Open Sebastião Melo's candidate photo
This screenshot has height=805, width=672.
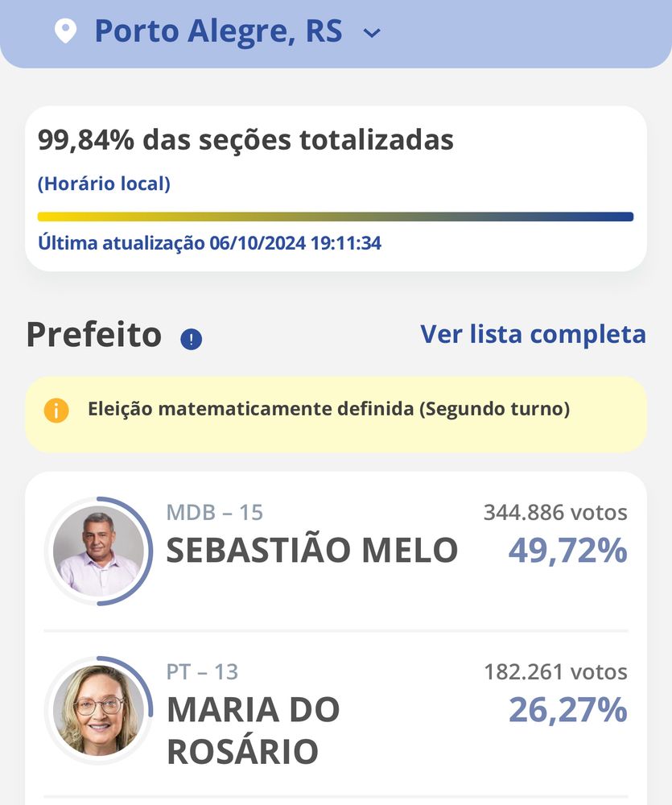click(98, 551)
